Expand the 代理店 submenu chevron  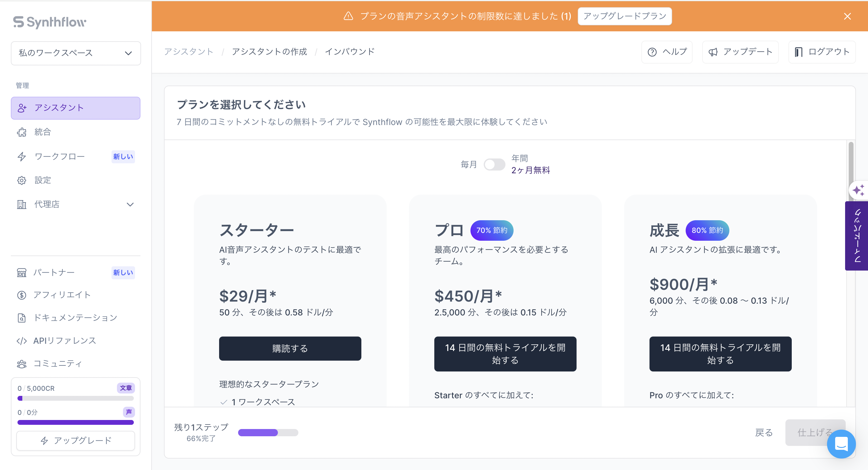click(x=130, y=204)
